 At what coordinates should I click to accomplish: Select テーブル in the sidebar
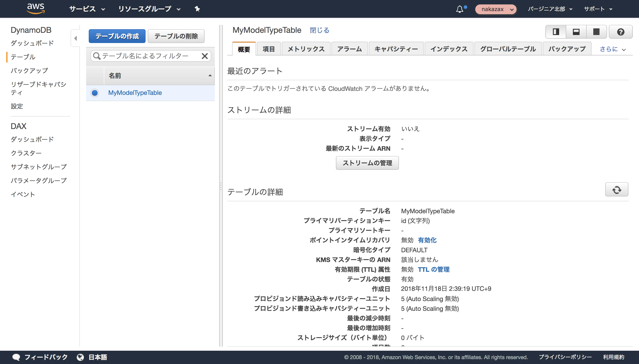coord(23,57)
